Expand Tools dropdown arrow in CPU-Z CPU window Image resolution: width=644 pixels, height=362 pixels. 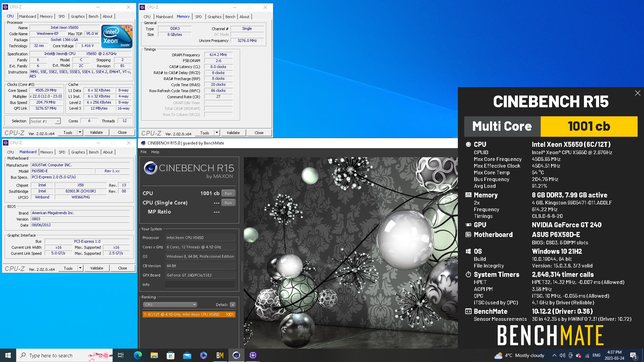[x=80, y=132]
